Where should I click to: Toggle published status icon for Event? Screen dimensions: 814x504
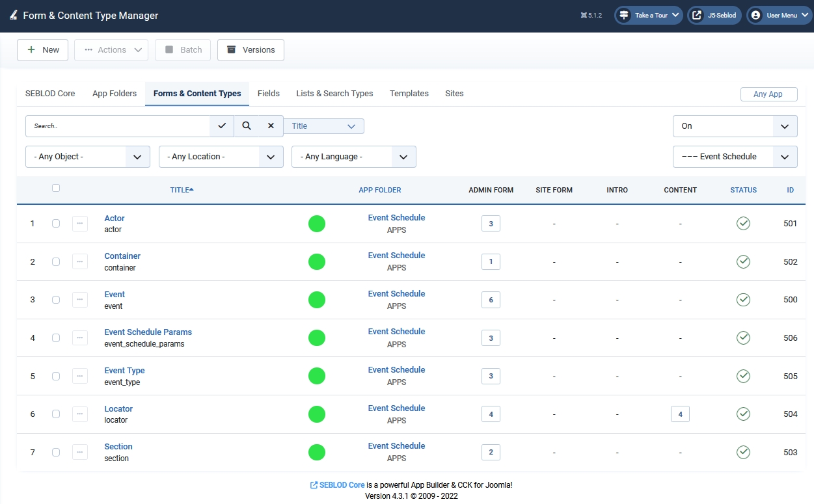pyautogui.click(x=743, y=300)
